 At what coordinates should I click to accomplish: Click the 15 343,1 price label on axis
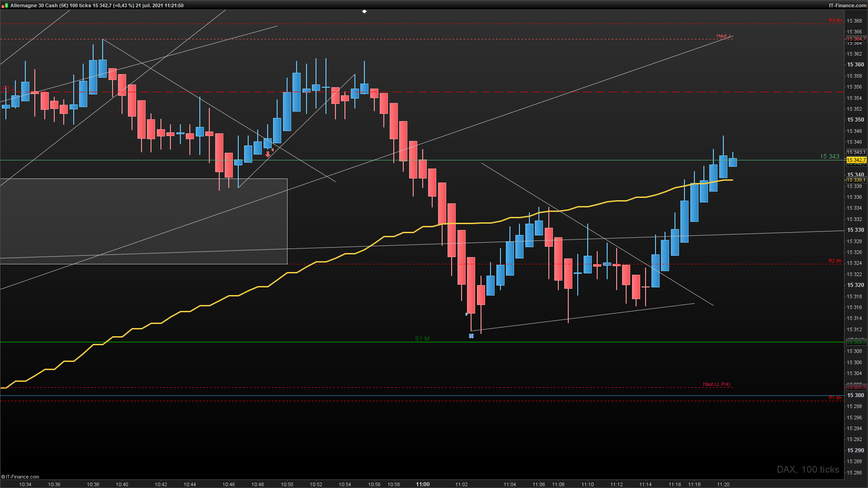pos(856,152)
